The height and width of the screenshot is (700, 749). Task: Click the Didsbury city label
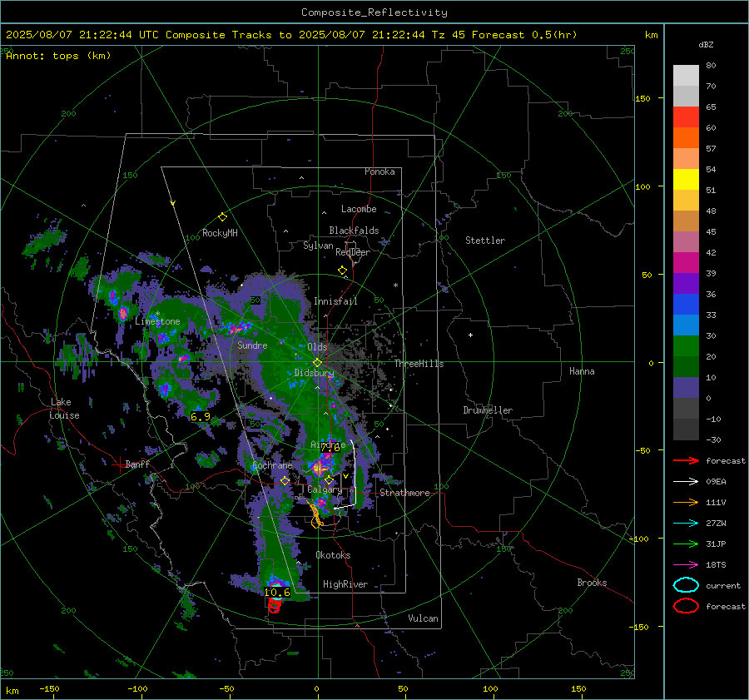point(315,373)
